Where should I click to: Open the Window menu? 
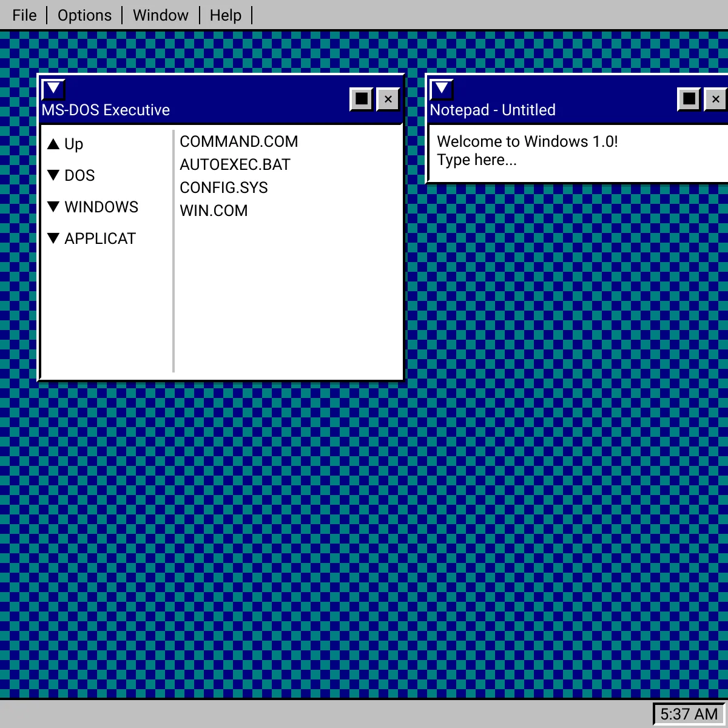161,15
